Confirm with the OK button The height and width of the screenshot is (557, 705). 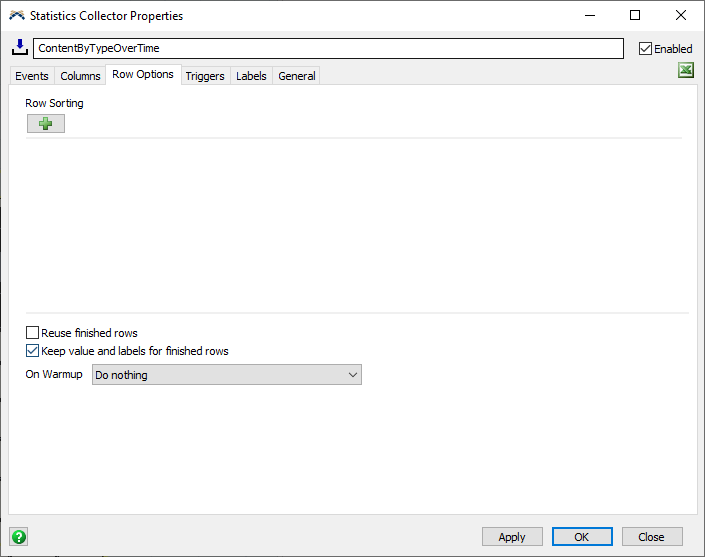click(581, 537)
